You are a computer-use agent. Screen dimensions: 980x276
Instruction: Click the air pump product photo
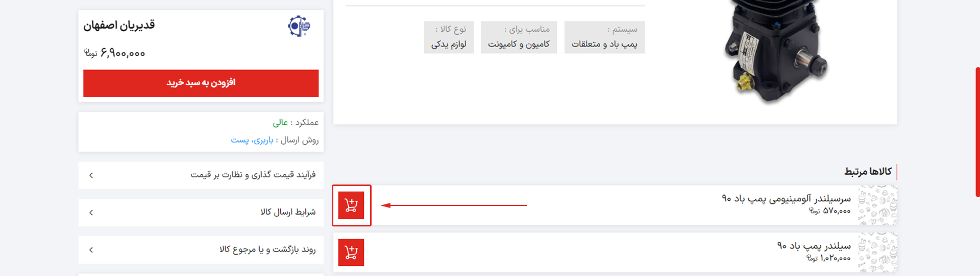click(775, 51)
